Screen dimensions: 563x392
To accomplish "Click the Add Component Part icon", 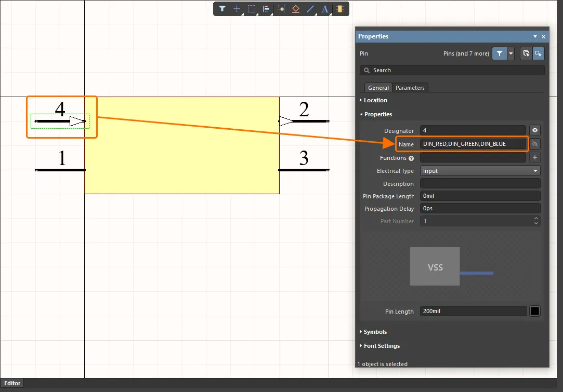I will pyautogui.click(x=340, y=9).
